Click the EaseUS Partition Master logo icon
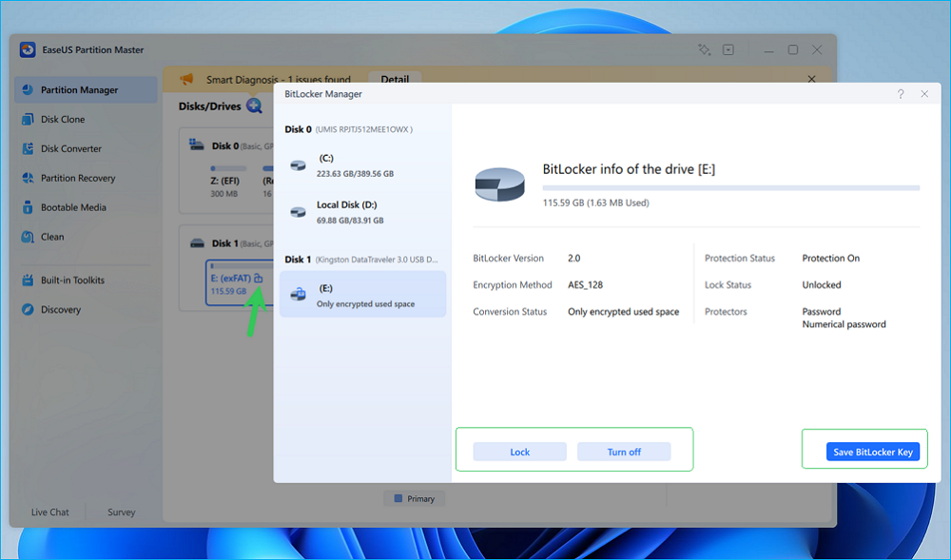This screenshot has height=560, width=951. click(28, 49)
